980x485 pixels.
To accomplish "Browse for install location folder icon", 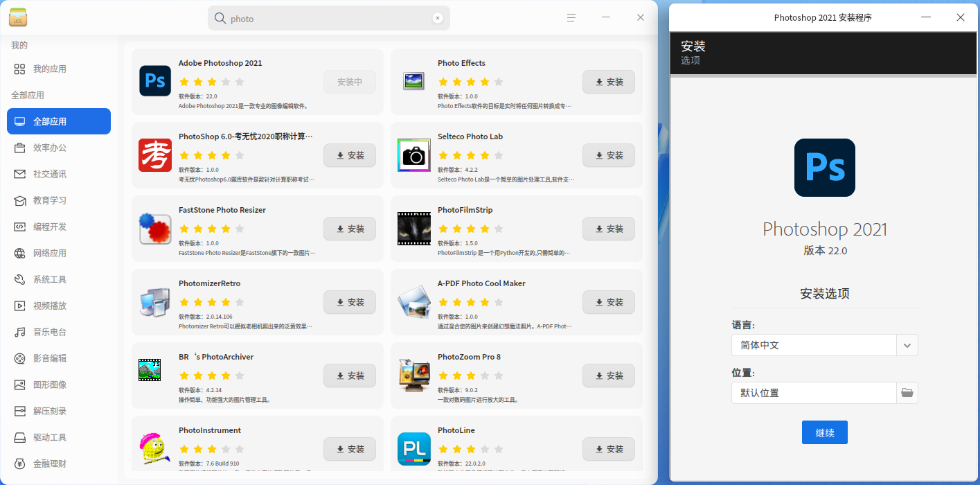I will [x=907, y=393].
